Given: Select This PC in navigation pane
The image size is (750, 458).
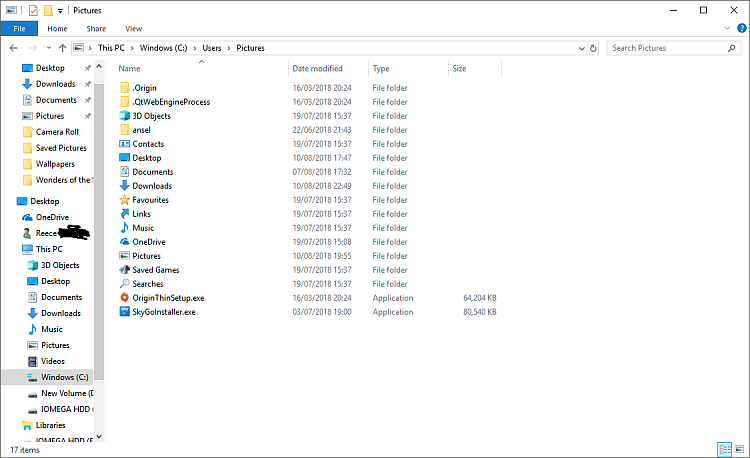Looking at the screenshot, I should pyautogui.click(x=49, y=249).
